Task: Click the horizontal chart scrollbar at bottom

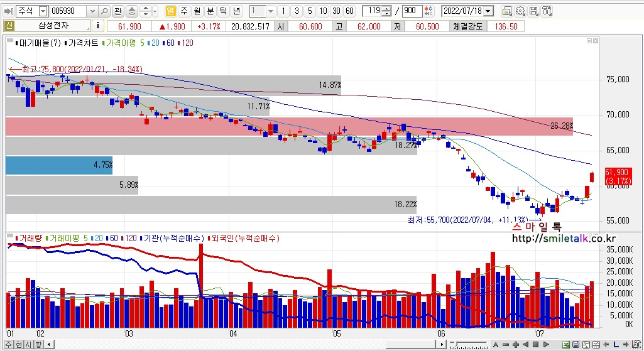Action: (x=412, y=345)
